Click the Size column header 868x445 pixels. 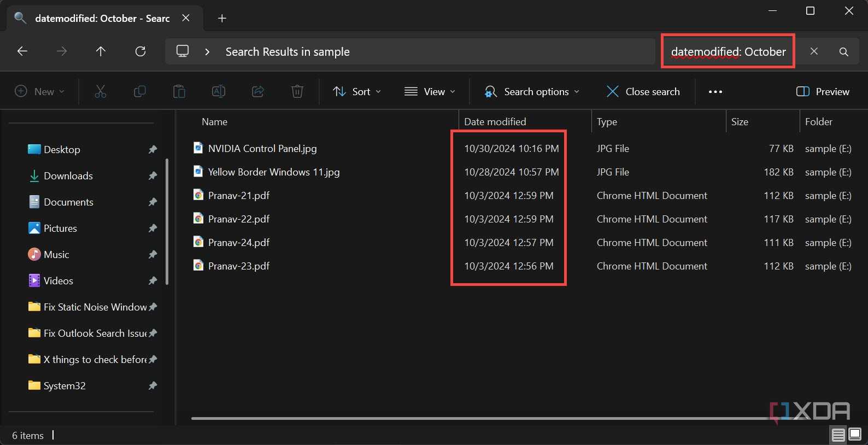pos(763,121)
